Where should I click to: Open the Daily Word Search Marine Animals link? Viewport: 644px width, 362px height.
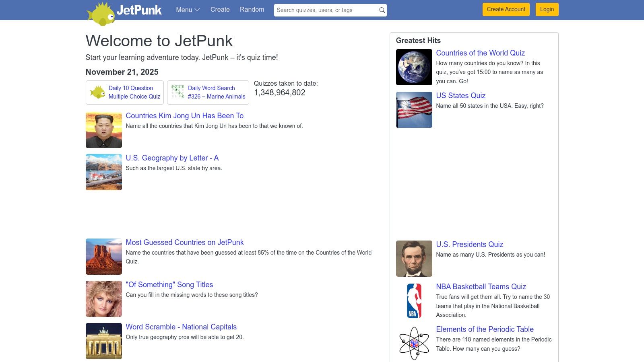pos(216,92)
